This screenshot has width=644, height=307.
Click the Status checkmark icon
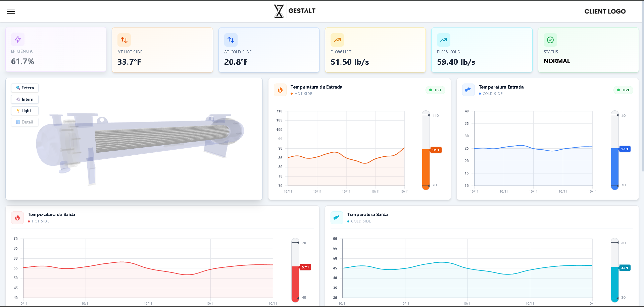pos(550,40)
